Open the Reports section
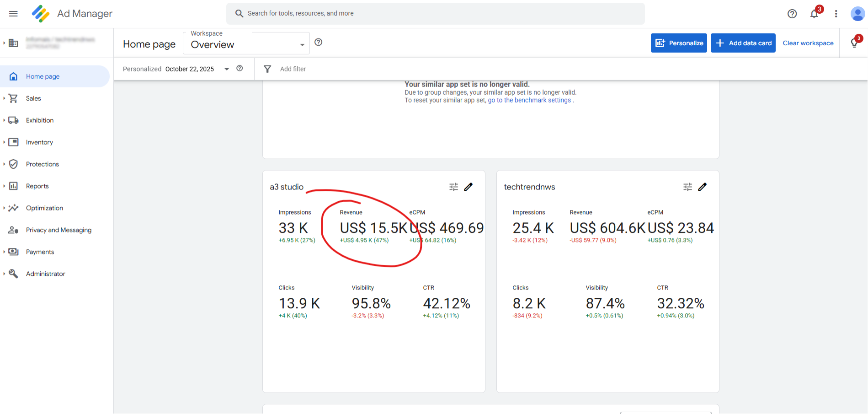The width and height of the screenshot is (868, 414). click(x=37, y=186)
